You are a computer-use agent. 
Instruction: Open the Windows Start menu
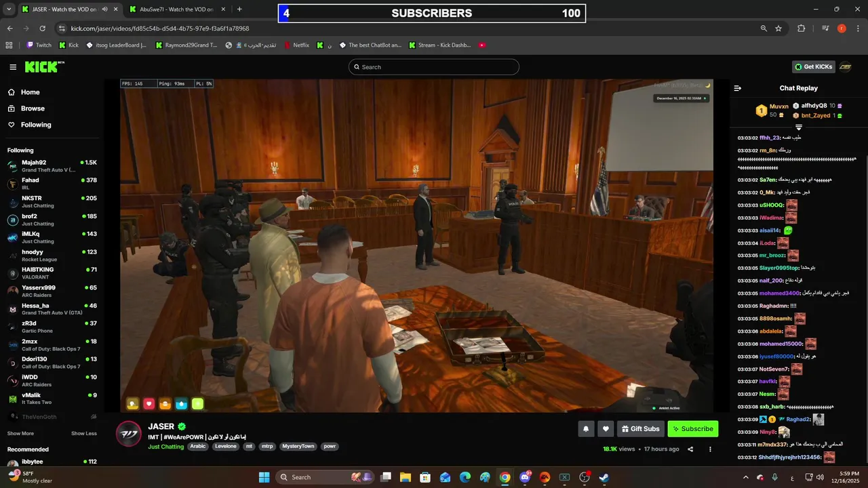click(264, 477)
